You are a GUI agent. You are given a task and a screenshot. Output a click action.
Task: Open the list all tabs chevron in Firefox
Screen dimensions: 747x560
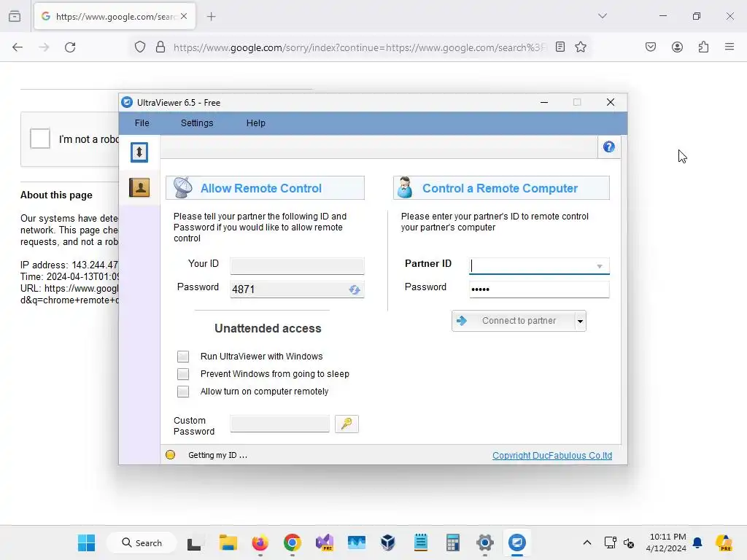(602, 16)
